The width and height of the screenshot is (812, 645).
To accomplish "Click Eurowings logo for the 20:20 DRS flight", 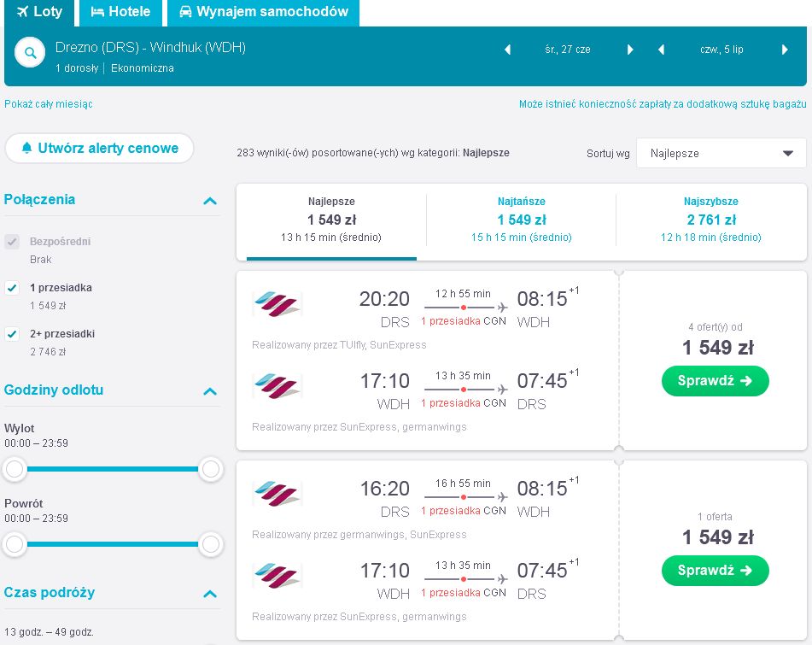I will [277, 303].
